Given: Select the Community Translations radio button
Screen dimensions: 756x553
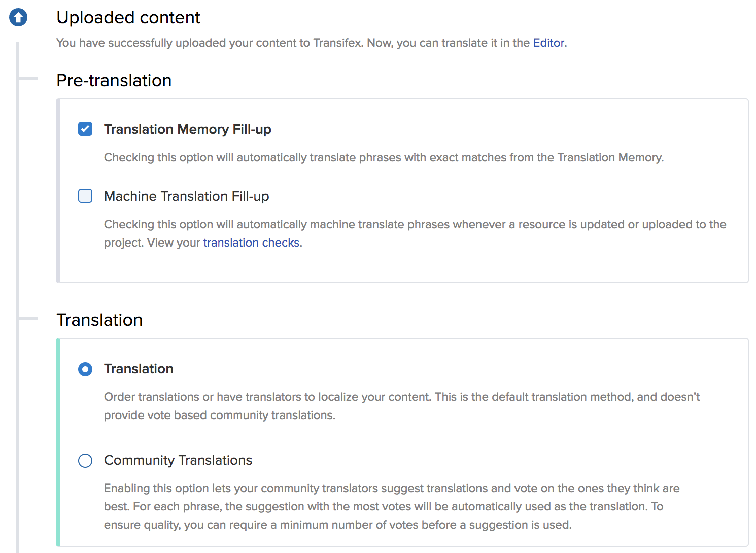Looking at the screenshot, I should tap(85, 461).
